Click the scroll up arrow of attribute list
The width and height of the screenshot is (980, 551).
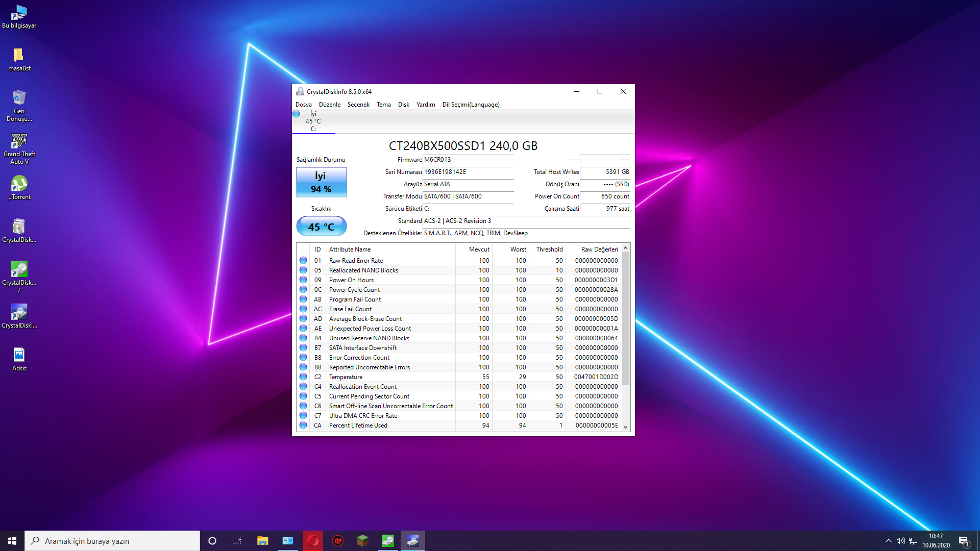pos(625,248)
